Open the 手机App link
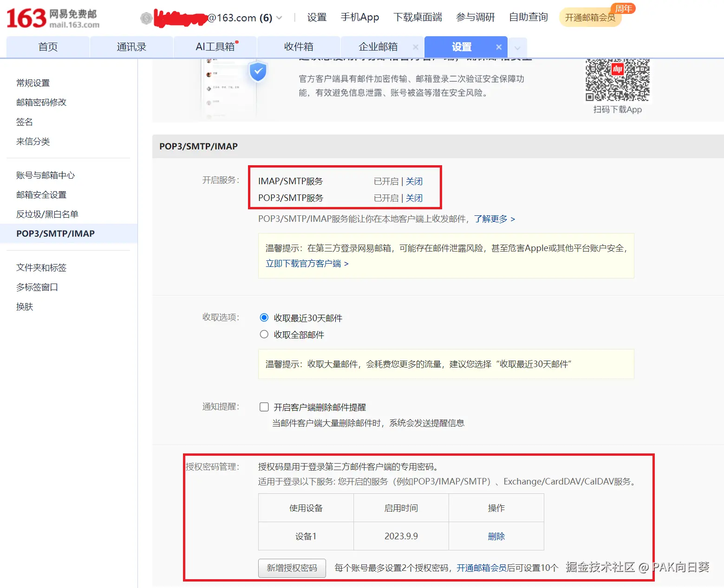The image size is (724, 588). click(x=360, y=18)
